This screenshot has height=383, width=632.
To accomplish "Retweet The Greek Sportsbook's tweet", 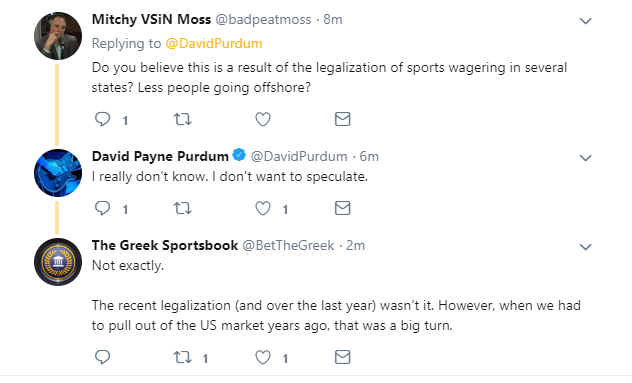I will click(x=183, y=357).
